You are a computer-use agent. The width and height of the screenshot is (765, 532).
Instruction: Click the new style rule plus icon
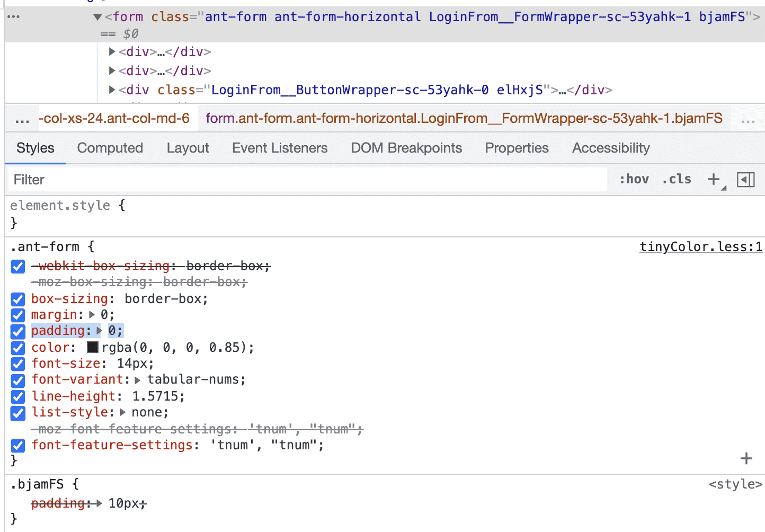pos(714,180)
